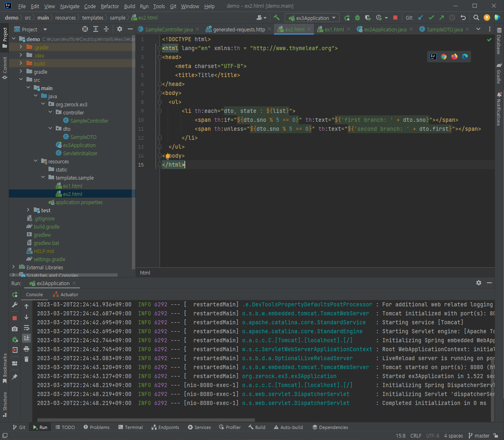
Task: Toggle the read-only lock in status bar
Action: [x=495, y=436]
